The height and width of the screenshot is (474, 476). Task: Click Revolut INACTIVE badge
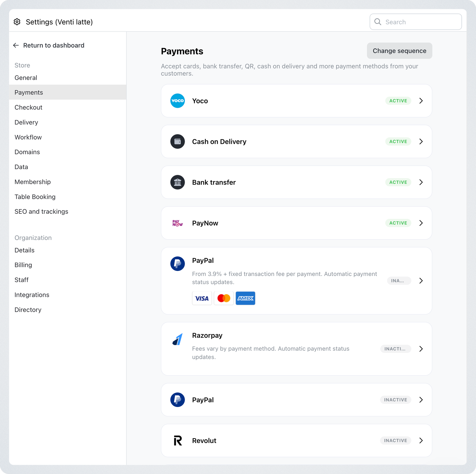click(x=396, y=441)
